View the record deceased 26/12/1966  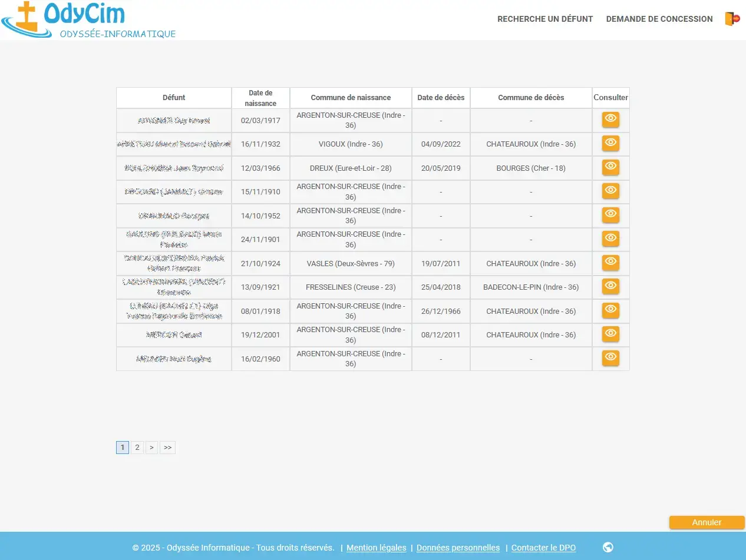pos(610,310)
